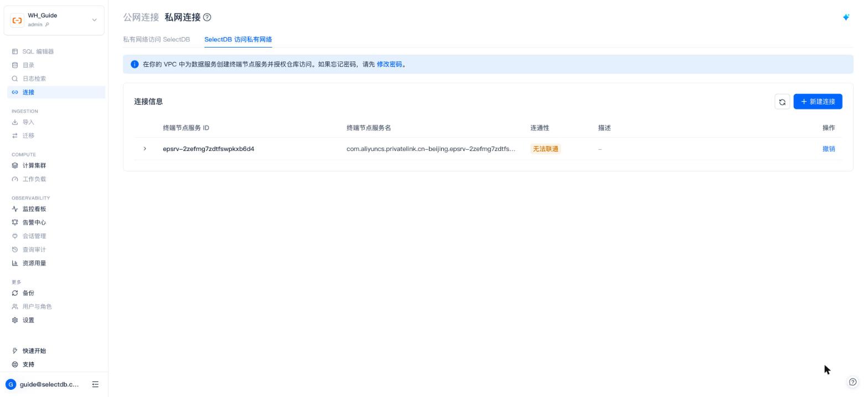Screen dimensions: 868x397
Task: Click endpoint service ID epsrv-2zefmg7zdtfswpkxb6d4
Action: pyautogui.click(x=209, y=149)
